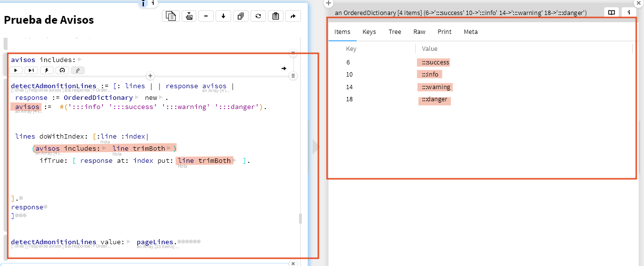Image resolution: width=644 pixels, height=266 pixels.
Task: Expand triangle after 'new'
Action: pyautogui.click(x=161, y=97)
